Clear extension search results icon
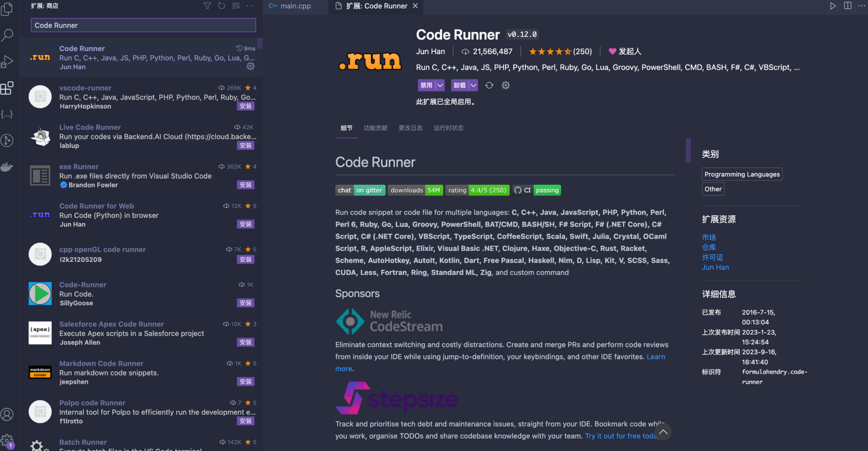 pos(236,6)
